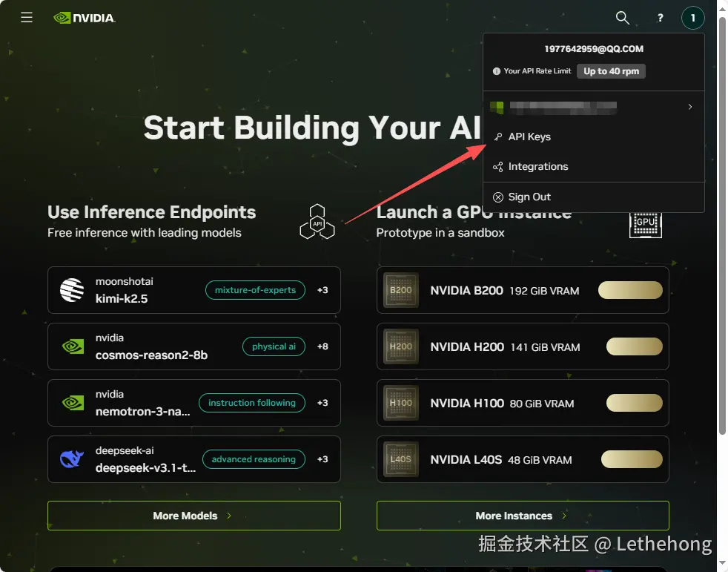
Task: Click the gold button for NVIDIA H100
Action: [634, 403]
